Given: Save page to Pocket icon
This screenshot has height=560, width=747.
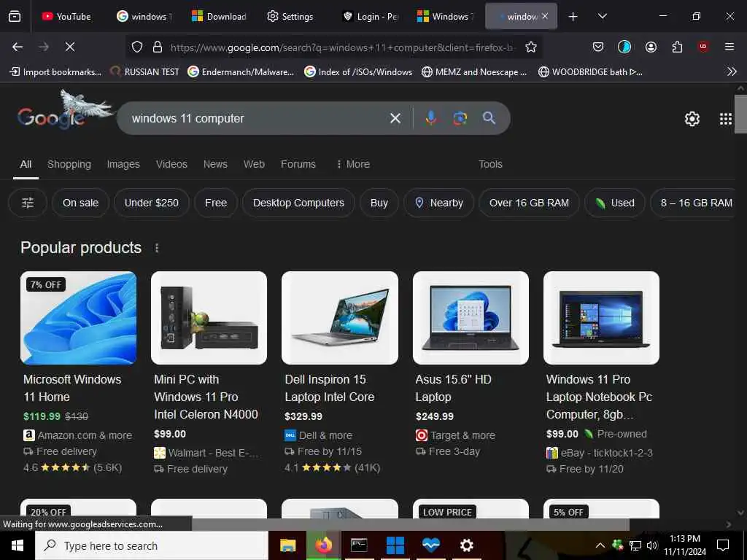Looking at the screenshot, I should (598, 47).
